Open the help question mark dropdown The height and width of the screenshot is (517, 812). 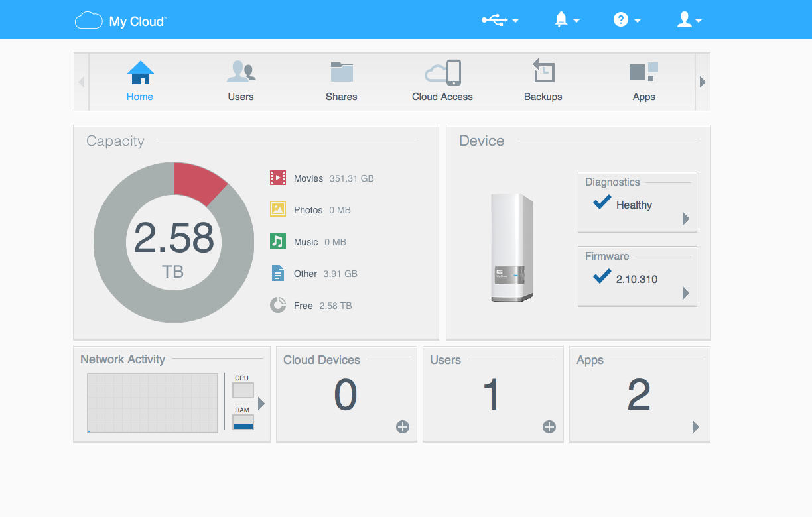(627, 20)
